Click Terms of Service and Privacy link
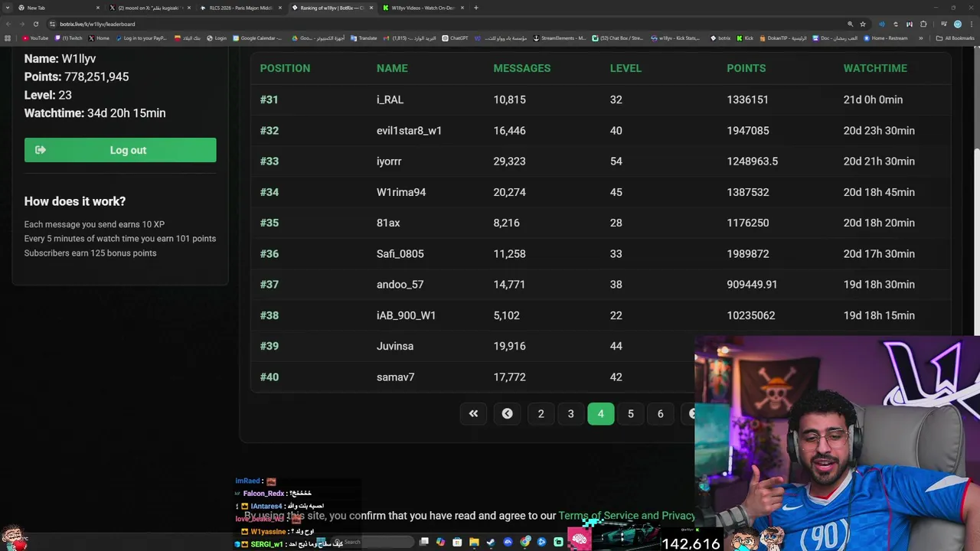The image size is (980, 551). (x=626, y=516)
